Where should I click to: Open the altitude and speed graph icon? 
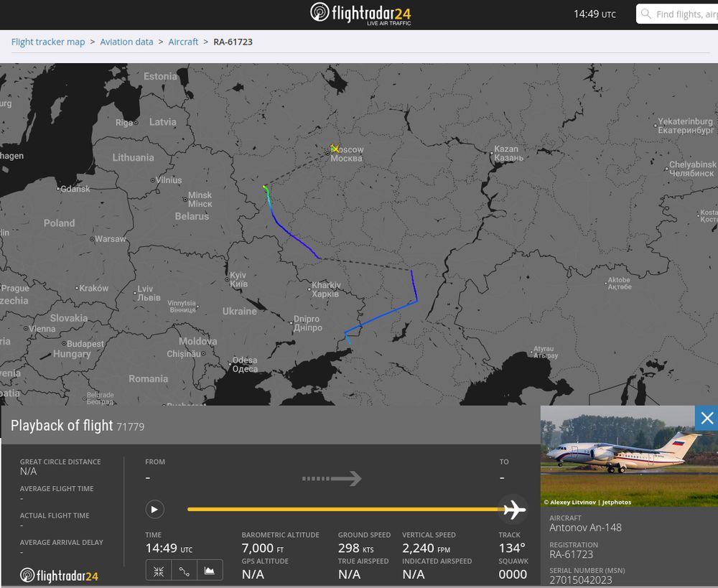[x=210, y=571]
